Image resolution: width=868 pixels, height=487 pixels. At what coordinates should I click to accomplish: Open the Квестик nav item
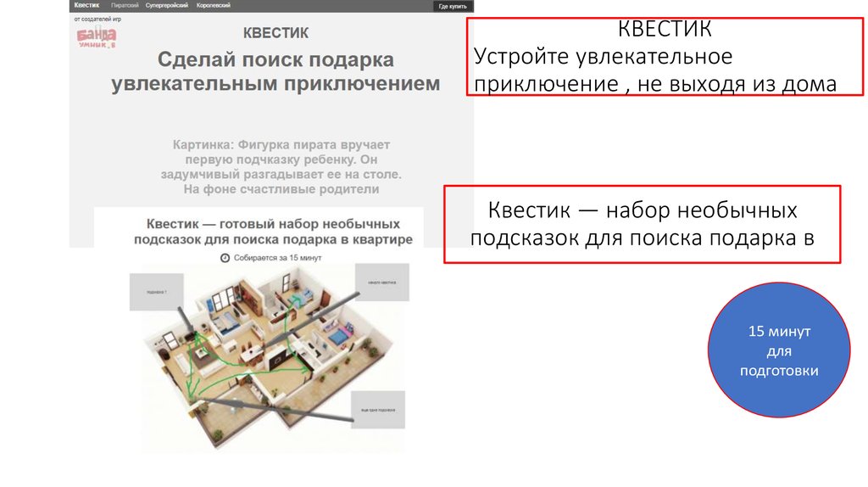tap(87, 5)
